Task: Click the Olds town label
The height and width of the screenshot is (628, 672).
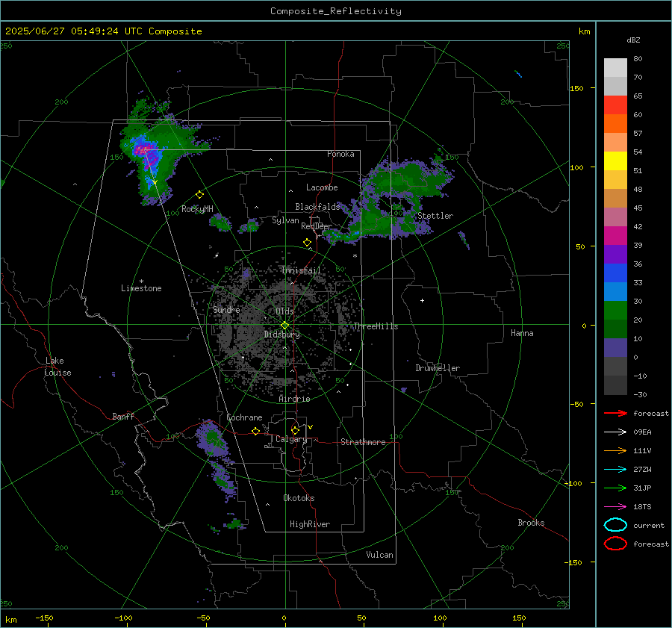Action: tap(284, 311)
